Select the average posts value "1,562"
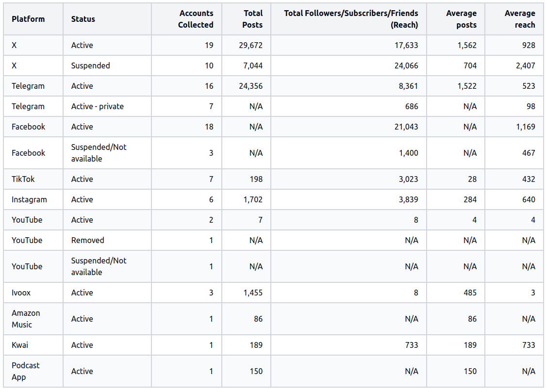Viewport: 547px width, 392px height. pos(467,45)
